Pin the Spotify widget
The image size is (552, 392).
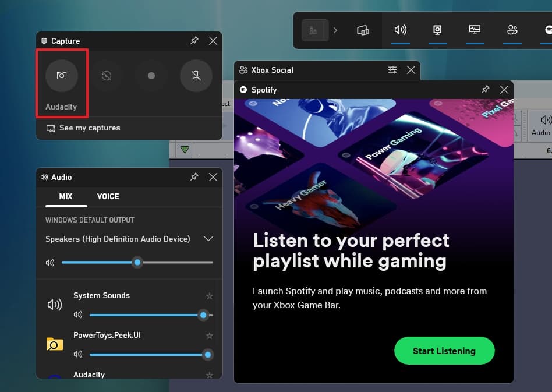click(x=486, y=90)
